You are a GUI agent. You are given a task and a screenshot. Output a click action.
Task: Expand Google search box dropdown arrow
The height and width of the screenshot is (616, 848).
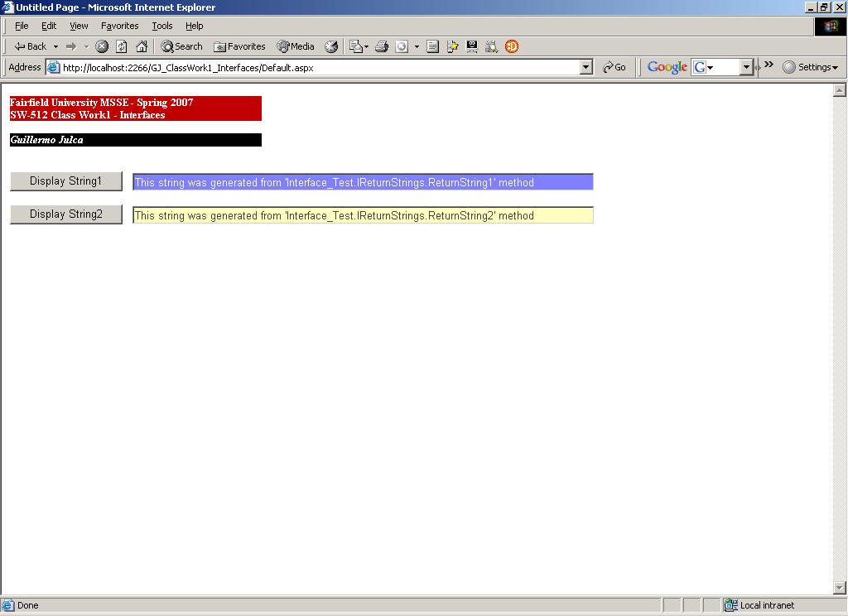point(746,67)
